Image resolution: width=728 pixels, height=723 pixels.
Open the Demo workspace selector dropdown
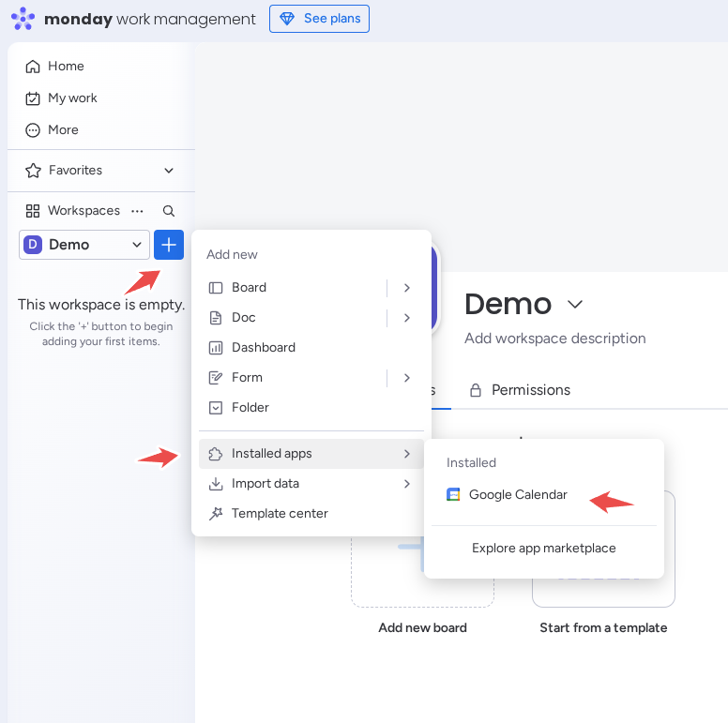[84, 245]
